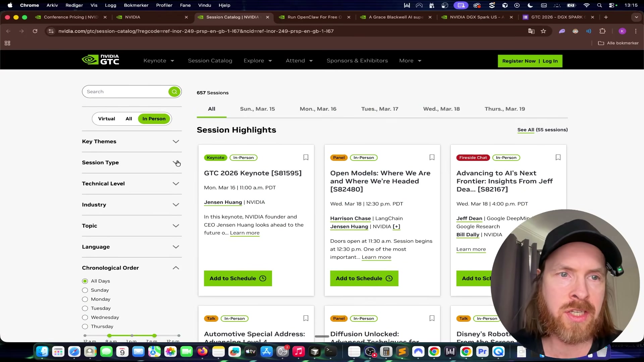Select the Wednesday radio button
The width and height of the screenshot is (644, 362).
85,317
